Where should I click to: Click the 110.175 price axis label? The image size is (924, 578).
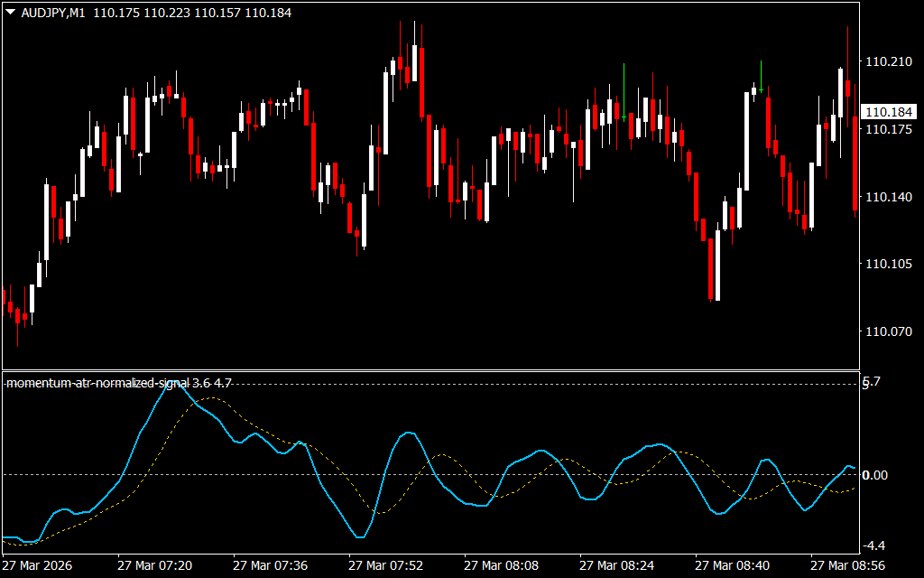point(887,130)
